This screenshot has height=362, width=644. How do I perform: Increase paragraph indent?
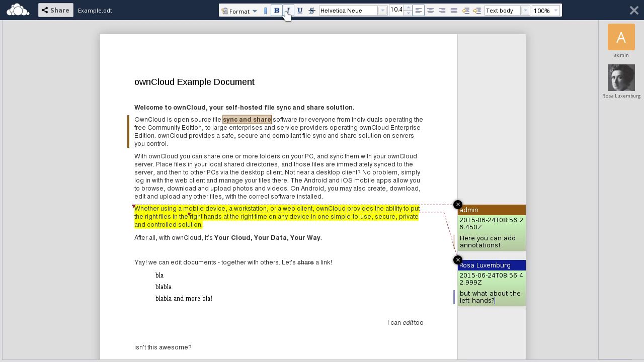[x=477, y=11]
